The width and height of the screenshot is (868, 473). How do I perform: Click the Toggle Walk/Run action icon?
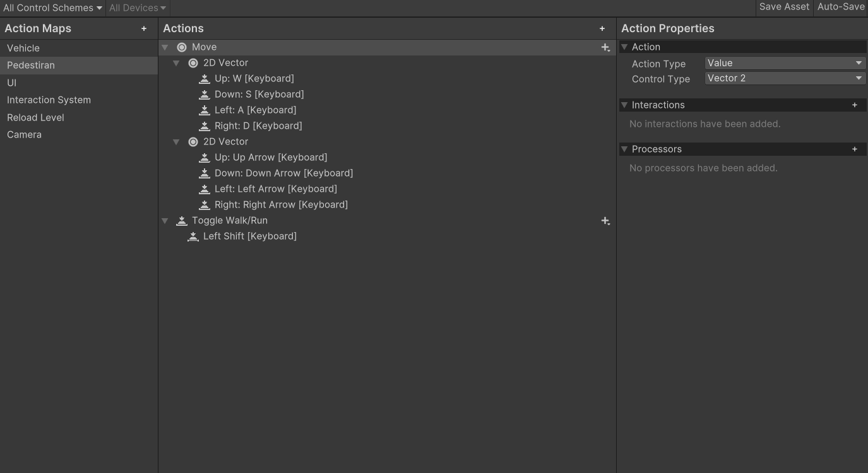[x=182, y=221]
